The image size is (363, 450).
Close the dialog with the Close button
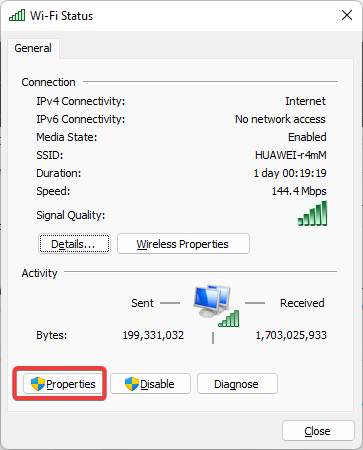point(318,431)
